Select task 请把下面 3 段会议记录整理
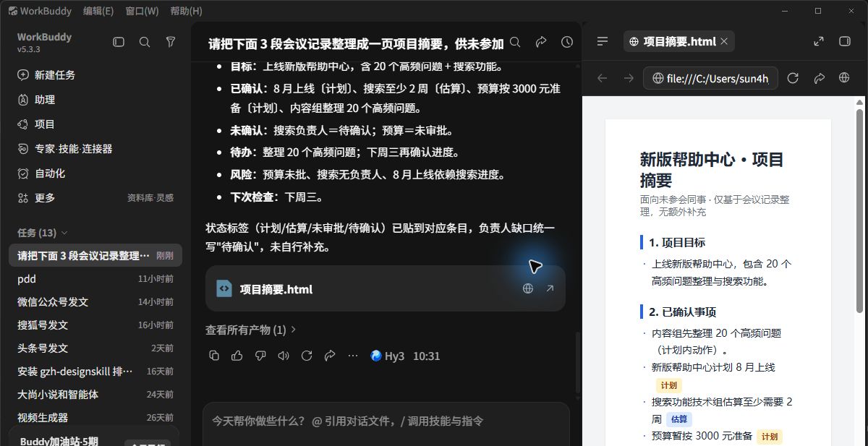Image resolution: width=868 pixels, height=446 pixels. 95,255
